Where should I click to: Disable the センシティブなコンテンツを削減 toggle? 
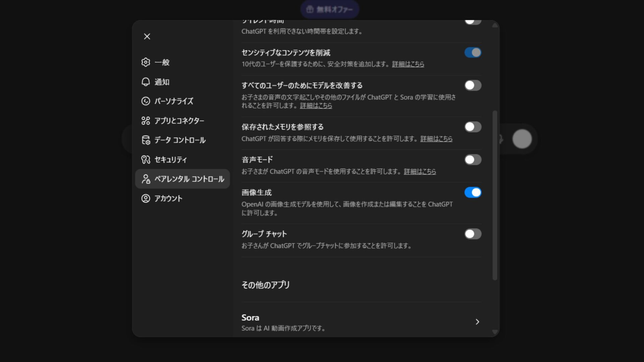coord(473,52)
